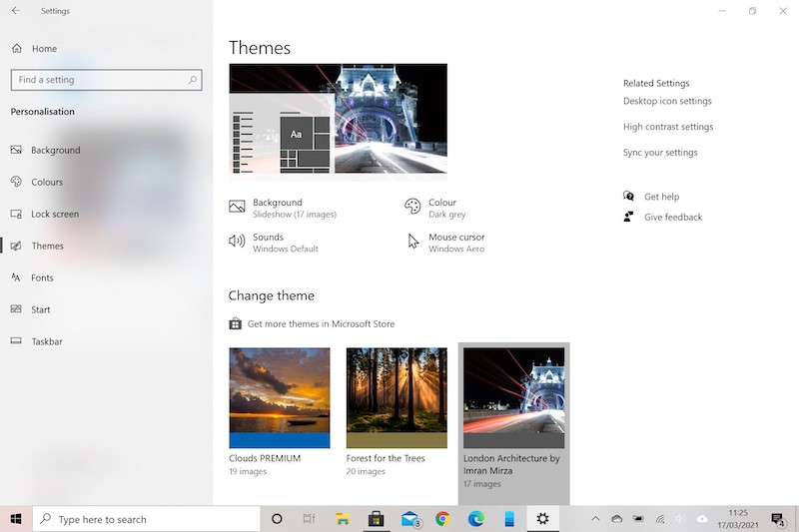Open the Action Center notifications icon

(778, 519)
